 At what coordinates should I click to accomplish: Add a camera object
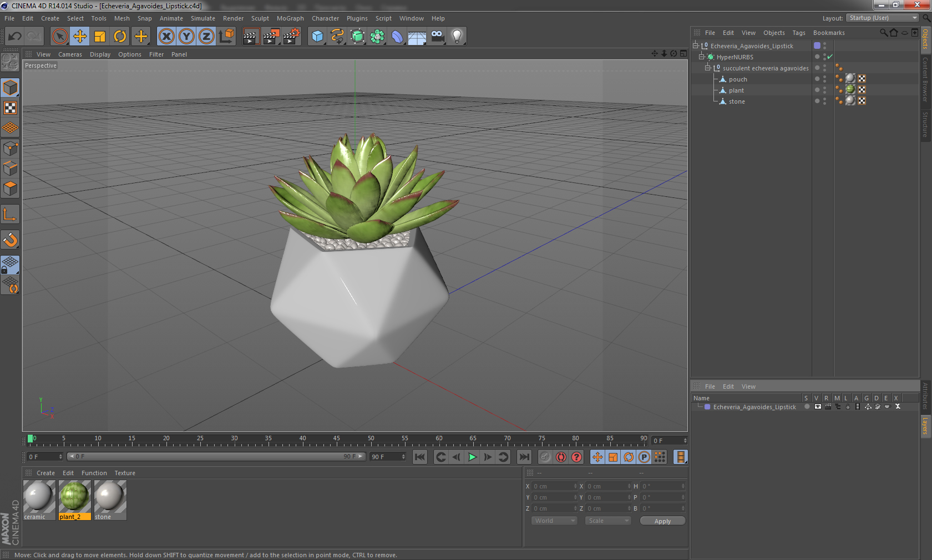437,37
